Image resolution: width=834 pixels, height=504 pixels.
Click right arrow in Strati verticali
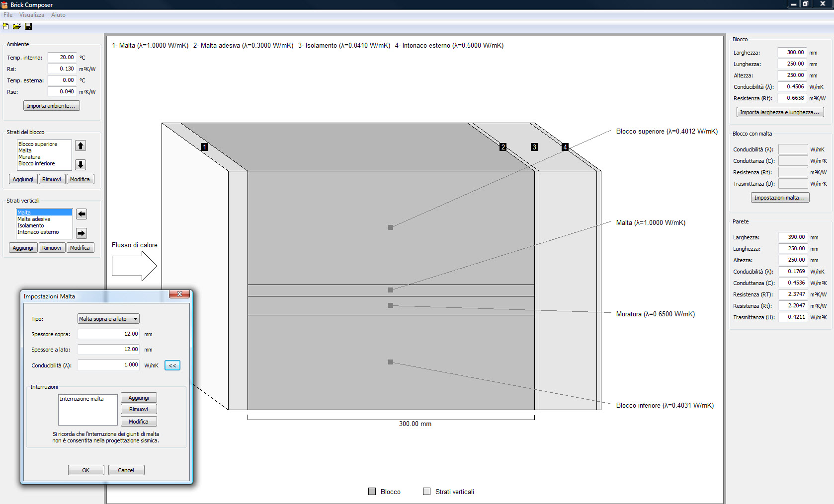[82, 233]
